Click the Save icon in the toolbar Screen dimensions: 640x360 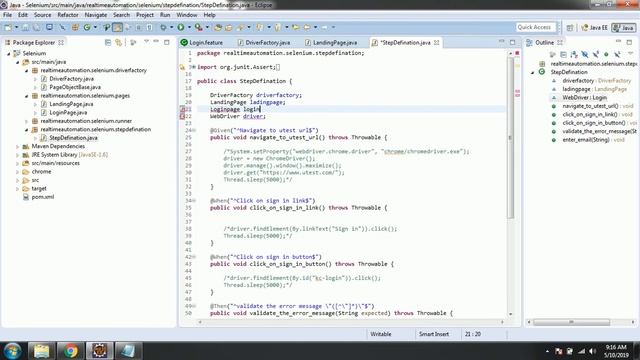point(25,27)
